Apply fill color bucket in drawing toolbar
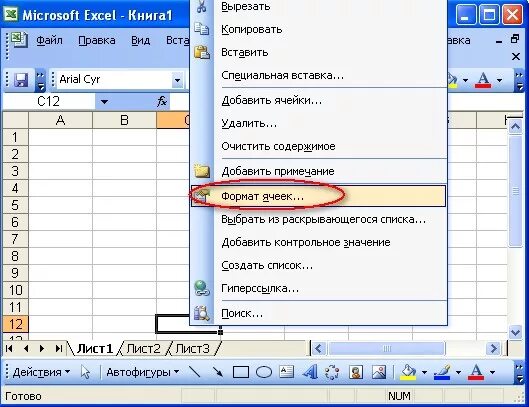The width and height of the screenshot is (529, 407). [408, 372]
